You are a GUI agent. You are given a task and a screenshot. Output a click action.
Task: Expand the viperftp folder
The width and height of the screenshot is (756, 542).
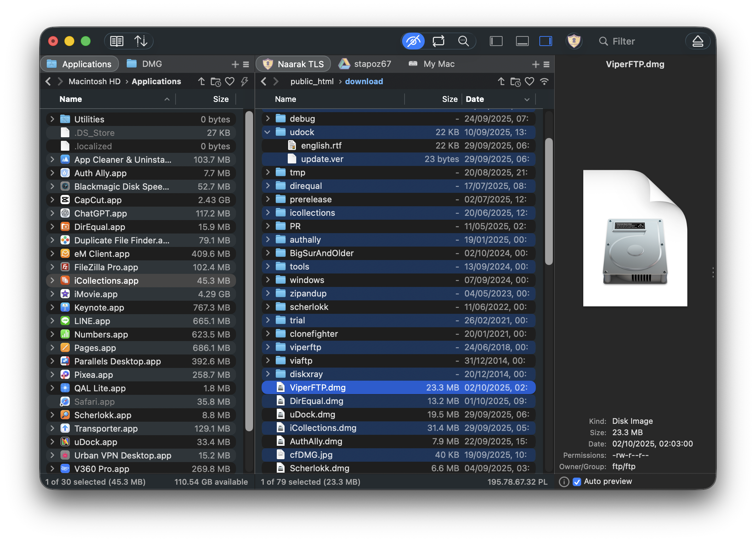click(x=268, y=347)
